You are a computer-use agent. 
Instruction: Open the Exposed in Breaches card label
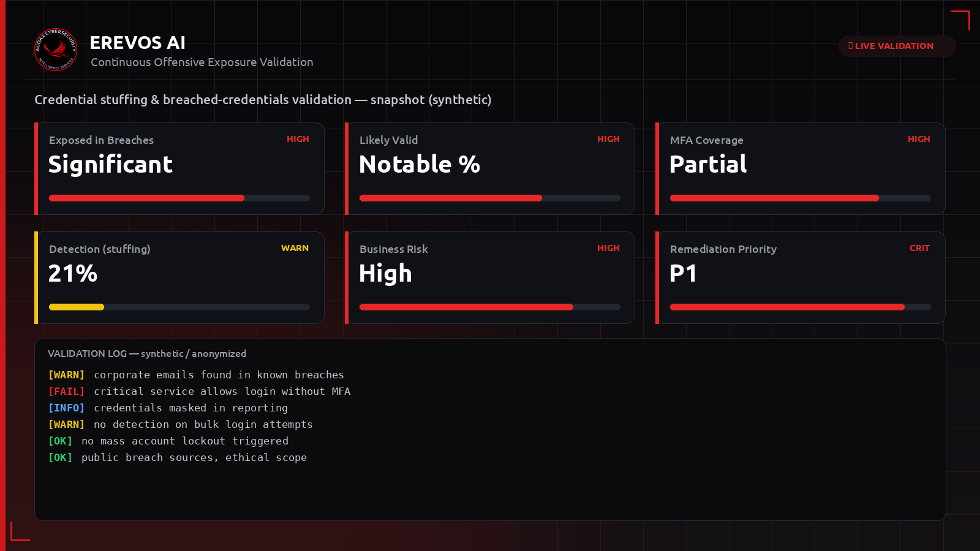click(101, 140)
